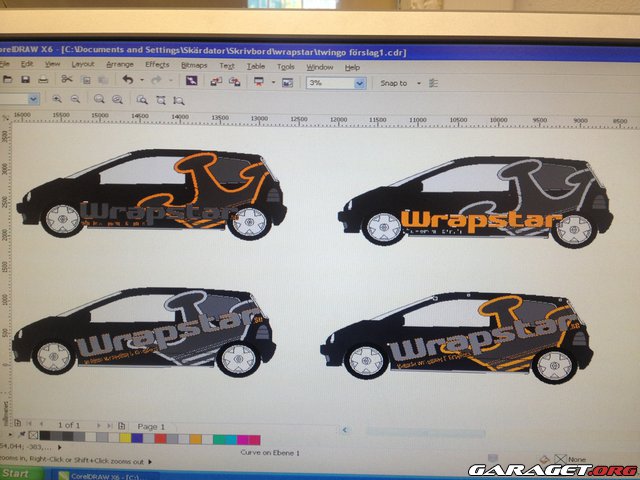
Task: Click the Zoom In magnifier icon
Action: pyautogui.click(x=56, y=100)
